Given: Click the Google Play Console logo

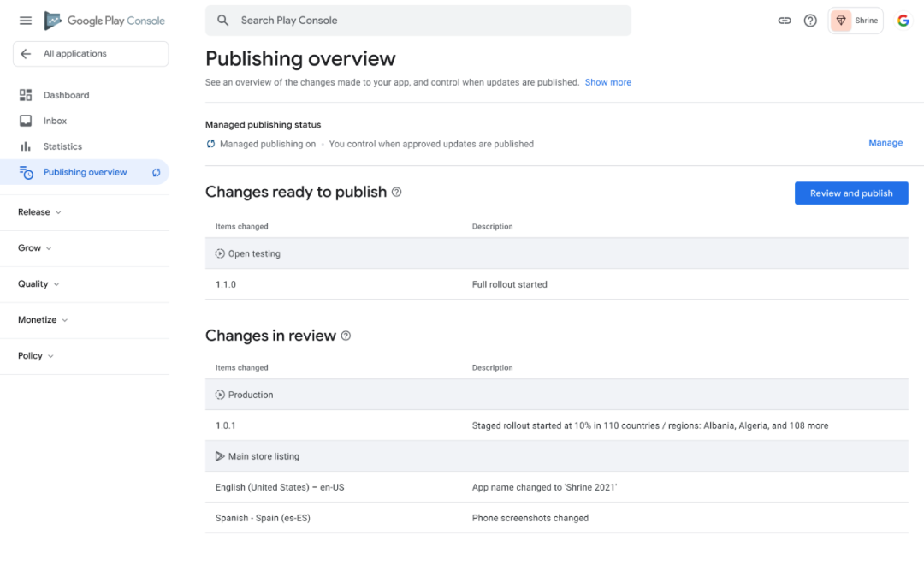Looking at the screenshot, I should click(x=104, y=21).
